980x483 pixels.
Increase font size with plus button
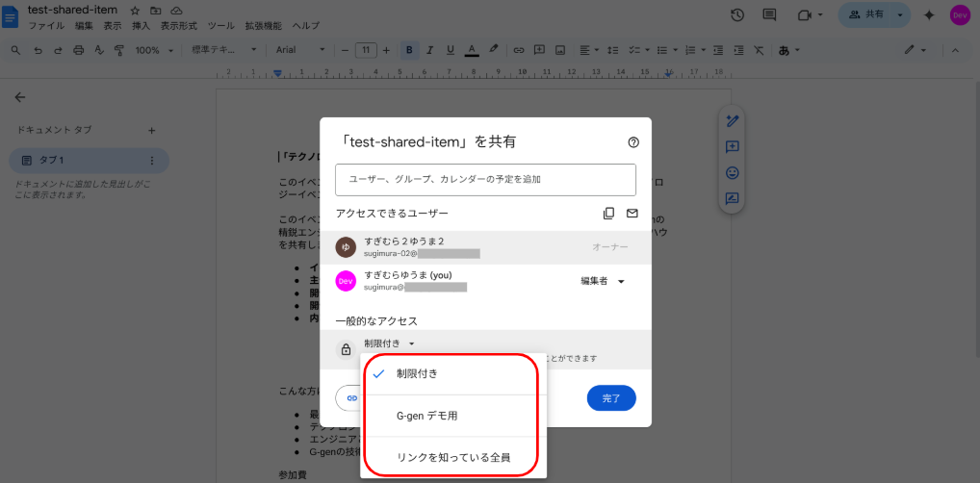tap(386, 50)
